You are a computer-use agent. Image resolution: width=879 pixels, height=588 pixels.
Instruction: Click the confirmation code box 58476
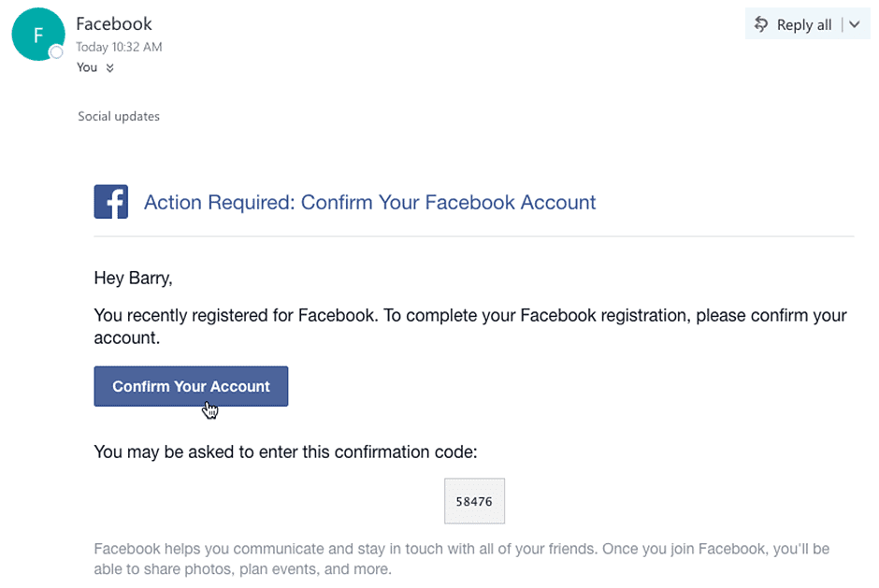(x=474, y=501)
